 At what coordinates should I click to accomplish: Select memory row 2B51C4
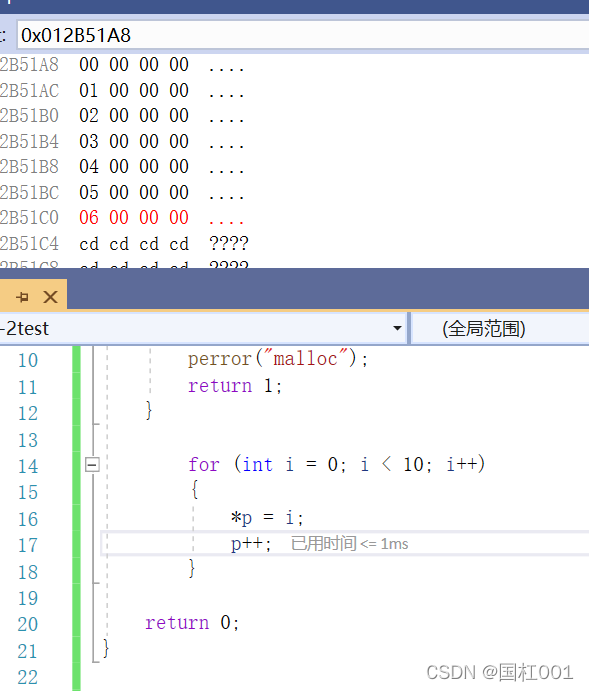124,244
